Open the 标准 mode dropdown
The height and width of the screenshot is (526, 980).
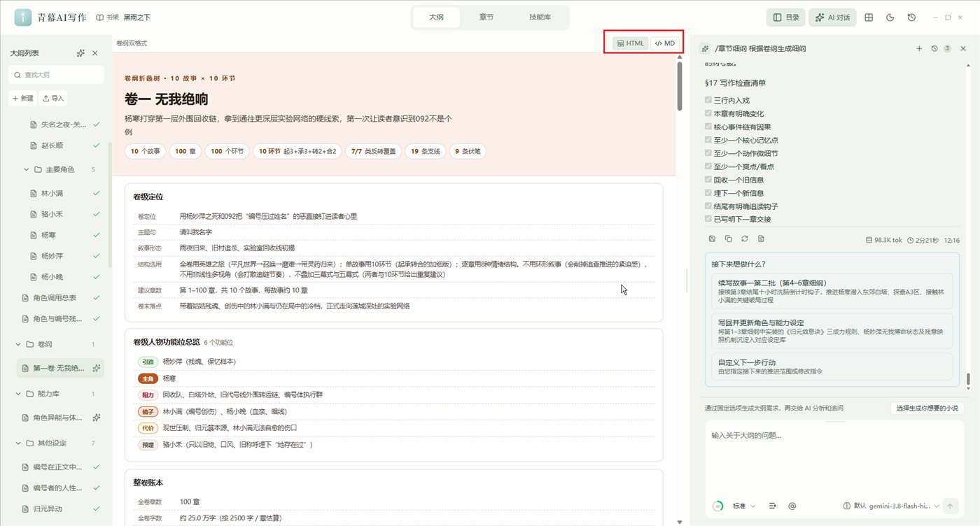pyautogui.click(x=744, y=506)
